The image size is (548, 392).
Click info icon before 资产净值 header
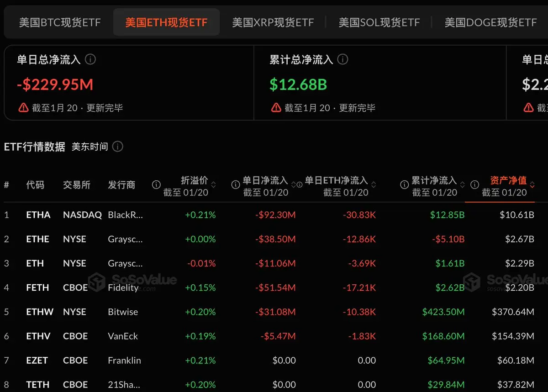coord(474,185)
